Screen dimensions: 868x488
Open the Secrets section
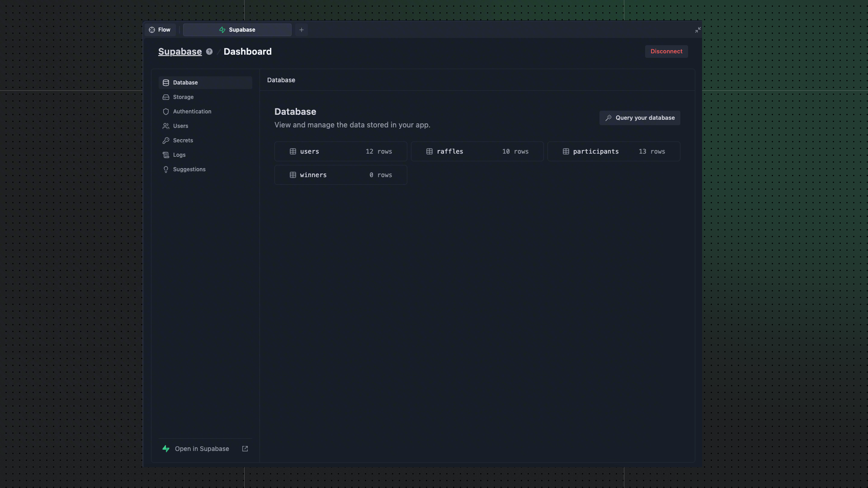[x=183, y=140]
